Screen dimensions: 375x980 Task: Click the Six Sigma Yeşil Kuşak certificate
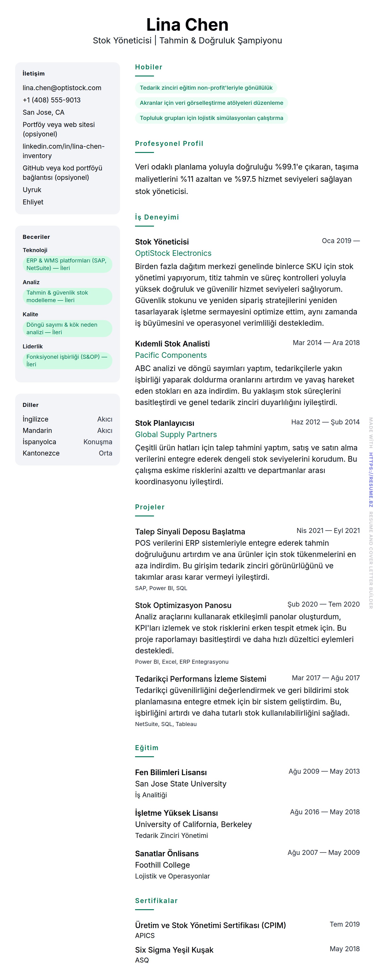point(174,950)
